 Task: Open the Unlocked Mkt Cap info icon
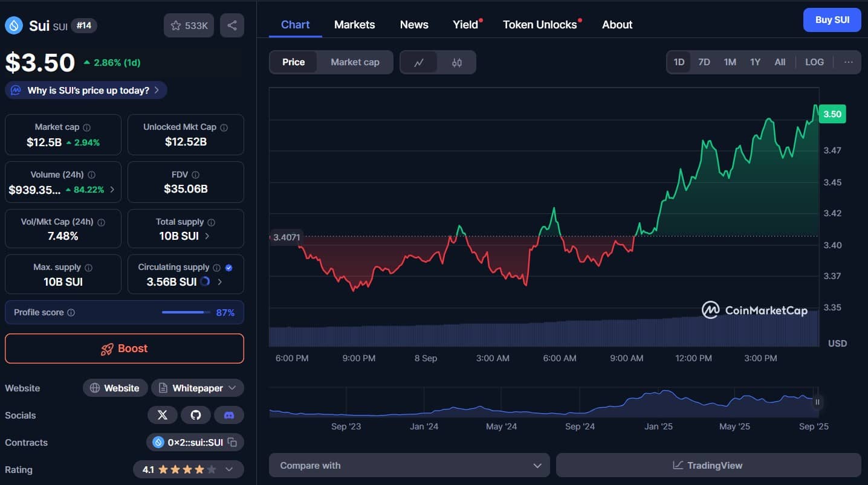tap(224, 127)
